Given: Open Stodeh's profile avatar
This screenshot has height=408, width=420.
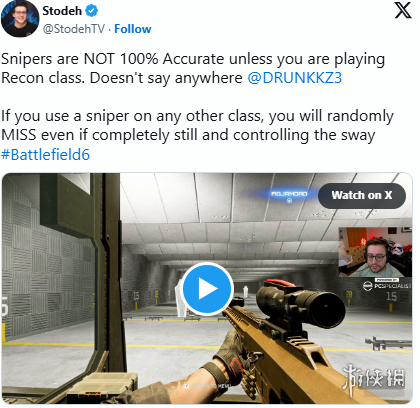Looking at the screenshot, I should 20,18.
